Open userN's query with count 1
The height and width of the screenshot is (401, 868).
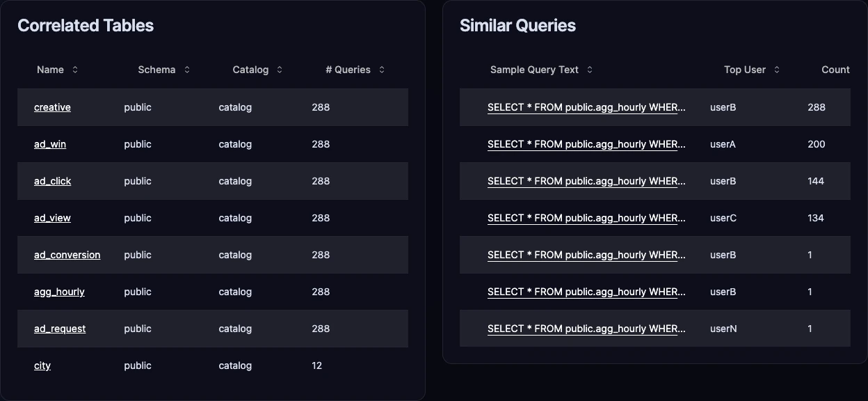[x=586, y=329]
